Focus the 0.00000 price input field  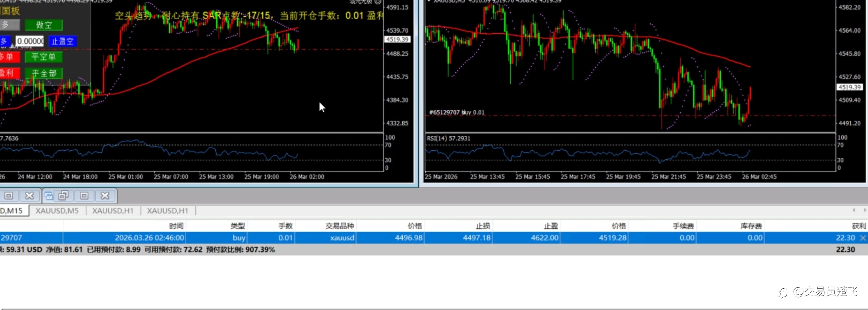[x=30, y=41]
